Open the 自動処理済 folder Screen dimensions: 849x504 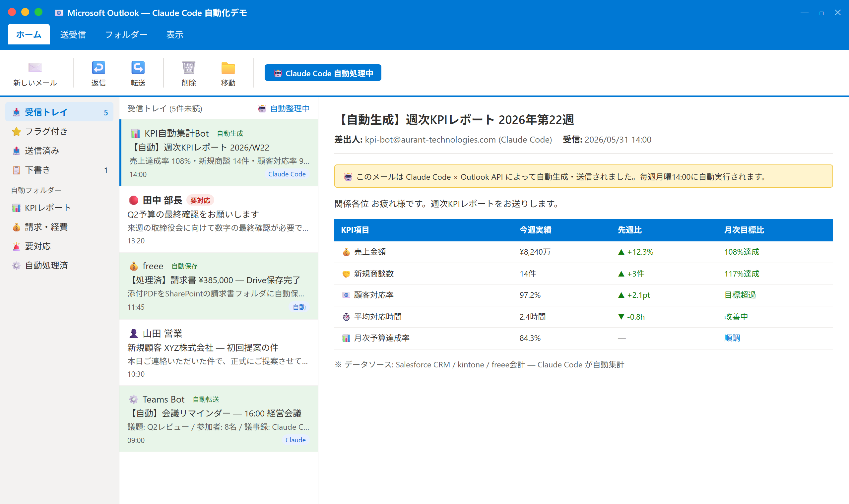tap(59, 265)
